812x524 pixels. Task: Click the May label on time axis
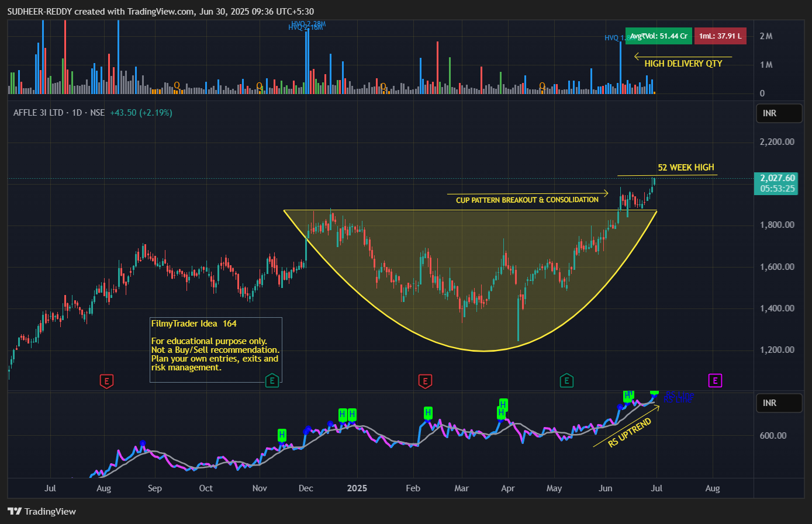coord(554,488)
